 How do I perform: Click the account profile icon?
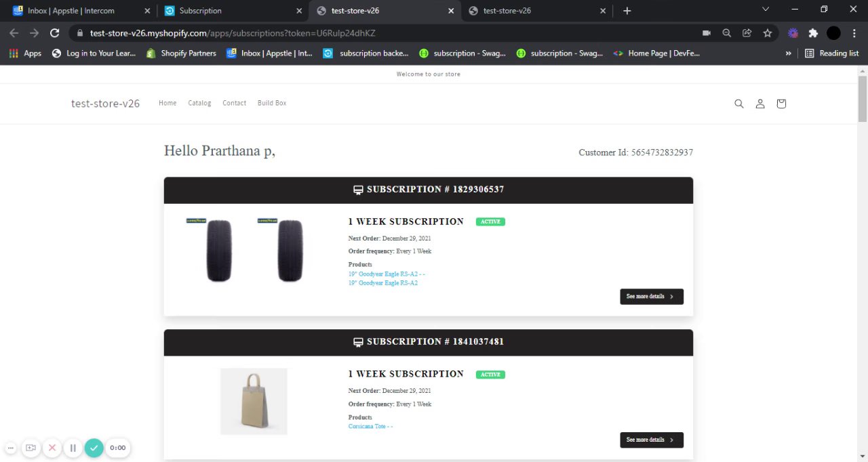pyautogui.click(x=760, y=104)
